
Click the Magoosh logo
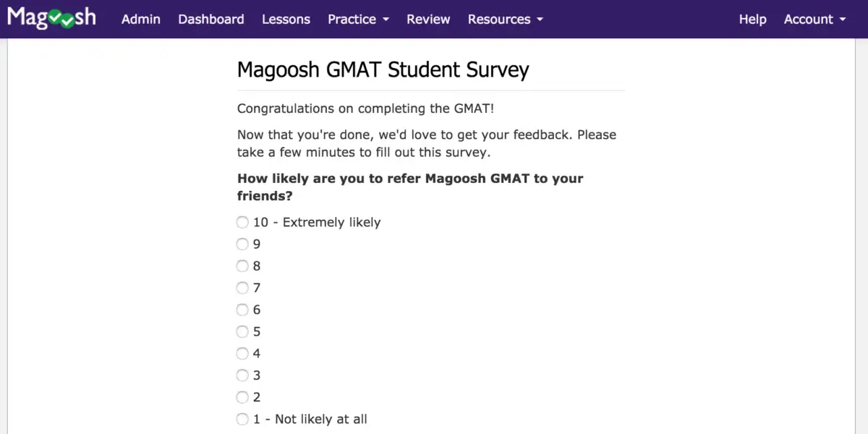tap(51, 17)
